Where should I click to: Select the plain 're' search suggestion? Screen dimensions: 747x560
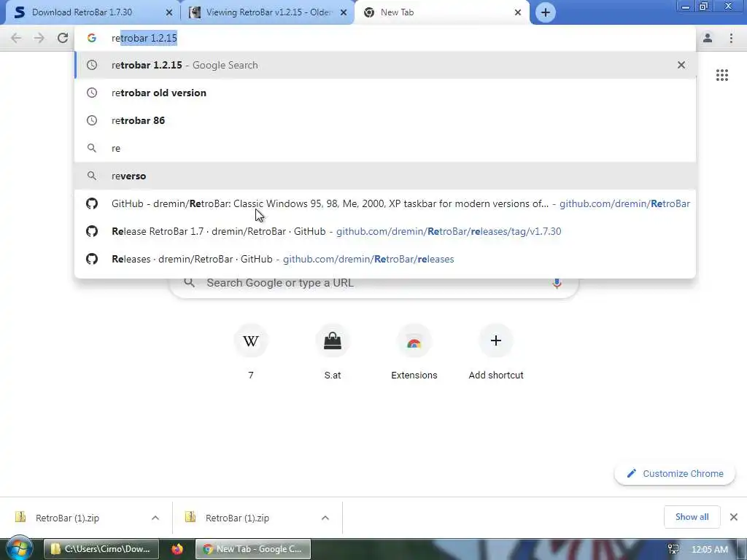point(385,148)
